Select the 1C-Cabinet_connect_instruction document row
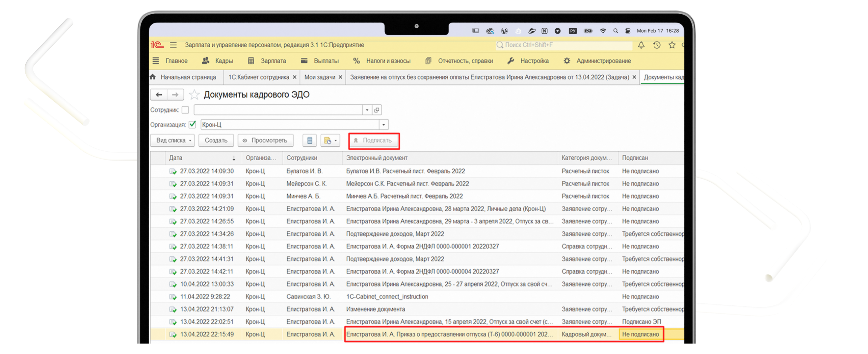The height and width of the screenshot is (354, 868). click(387, 297)
